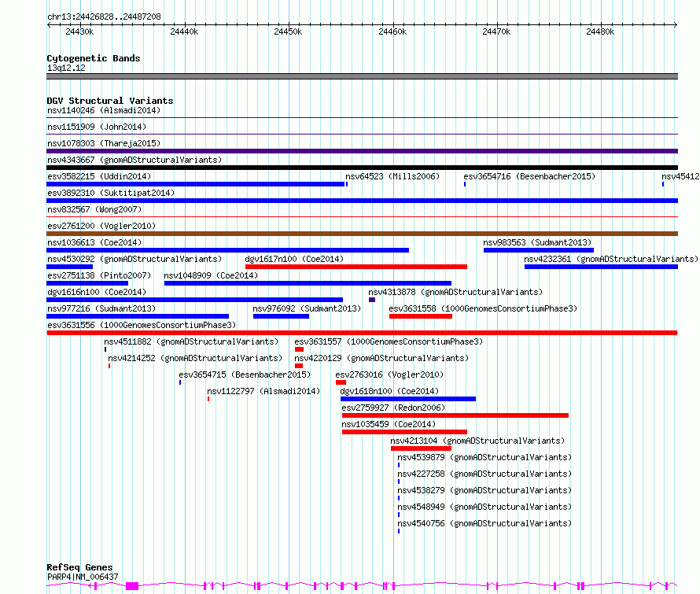Click nsv4220129 gnomAD variant label

381,358
